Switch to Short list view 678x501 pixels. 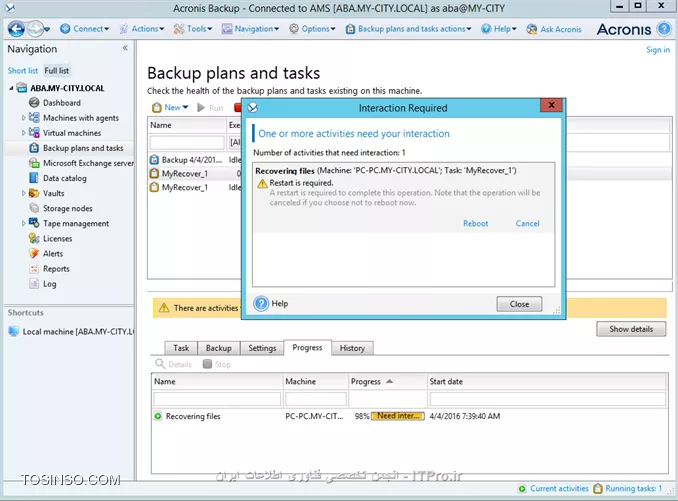pyautogui.click(x=23, y=70)
